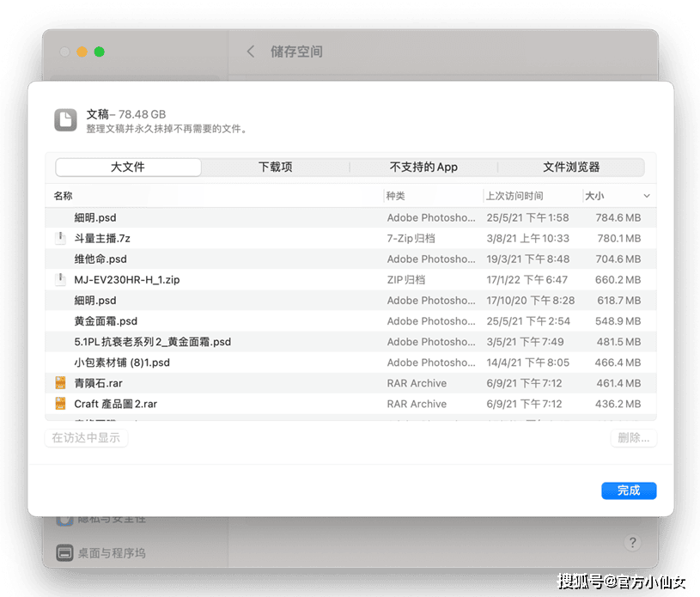700x597 pixels.
Task: Select the 黄金面霜.psd file
Action: [x=106, y=321]
